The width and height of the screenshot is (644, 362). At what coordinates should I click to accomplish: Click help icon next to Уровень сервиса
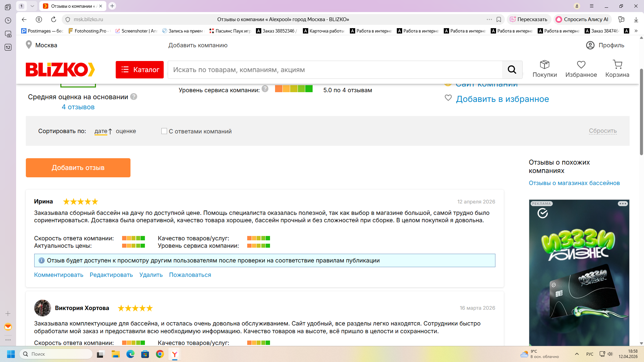[x=265, y=89]
